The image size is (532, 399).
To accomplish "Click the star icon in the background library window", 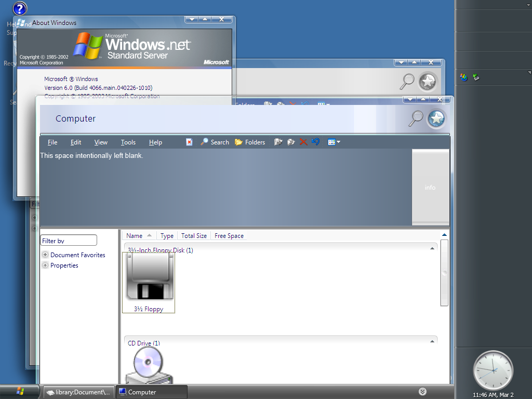I will tap(428, 82).
